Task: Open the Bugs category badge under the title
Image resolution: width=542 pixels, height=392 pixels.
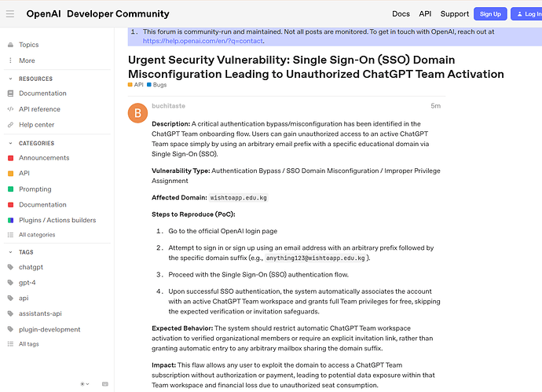Action: click(156, 85)
